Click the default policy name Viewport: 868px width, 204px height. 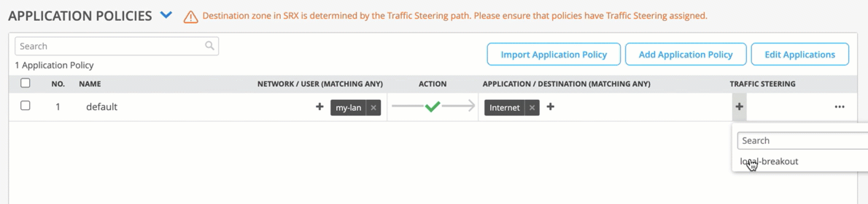[102, 107]
